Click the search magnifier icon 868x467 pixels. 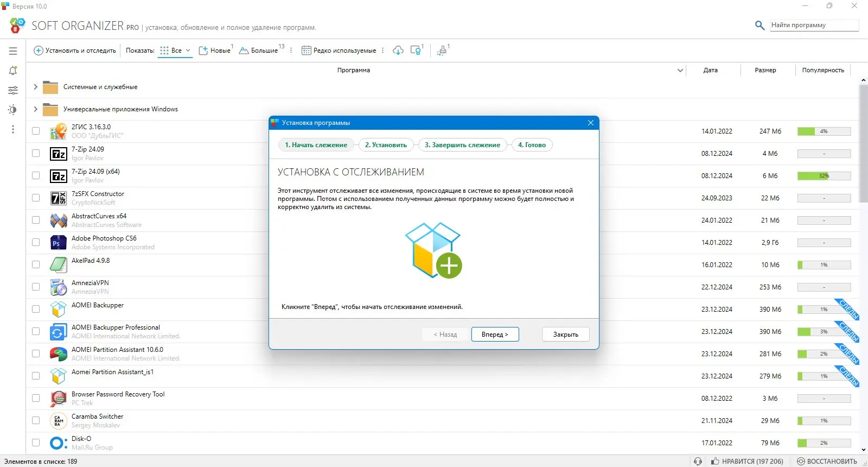click(x=759, y=25)
